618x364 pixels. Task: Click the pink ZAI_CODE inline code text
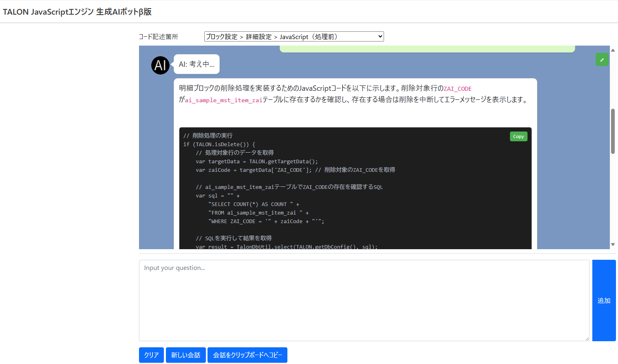coord(458,89)
